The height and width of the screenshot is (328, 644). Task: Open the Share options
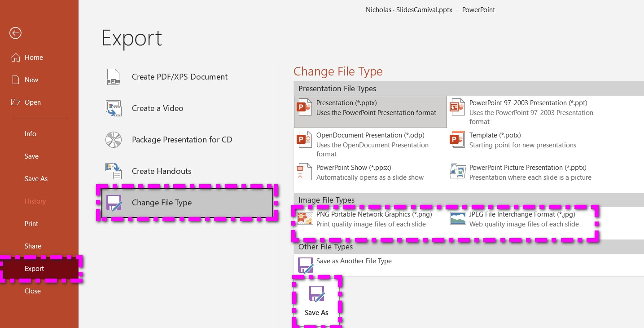click(x=33, y=246)
